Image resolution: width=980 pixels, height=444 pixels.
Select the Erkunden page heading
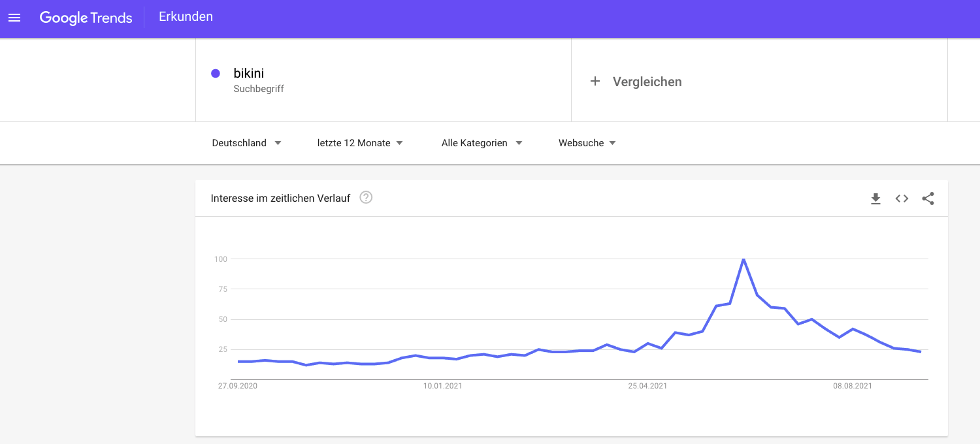click(x=186, y=17)
